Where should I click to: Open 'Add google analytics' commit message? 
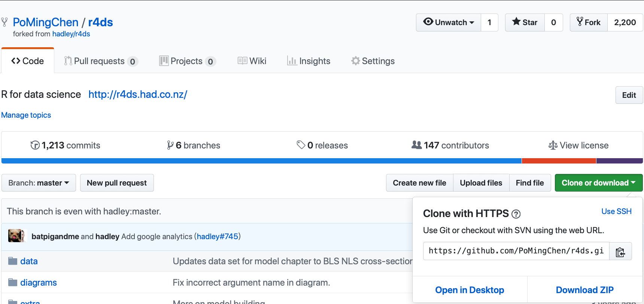pyautogui.click(x=157, y=237)
